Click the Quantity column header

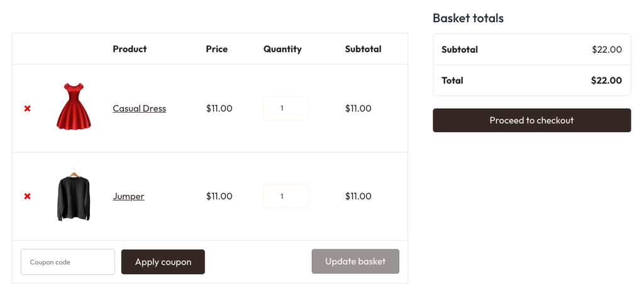(282, 49)
